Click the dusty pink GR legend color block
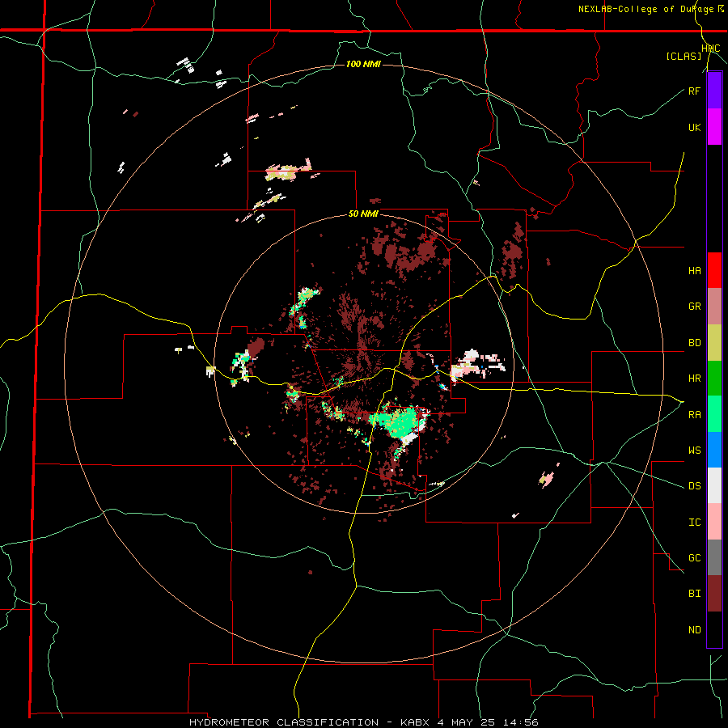 pos(714,307)
